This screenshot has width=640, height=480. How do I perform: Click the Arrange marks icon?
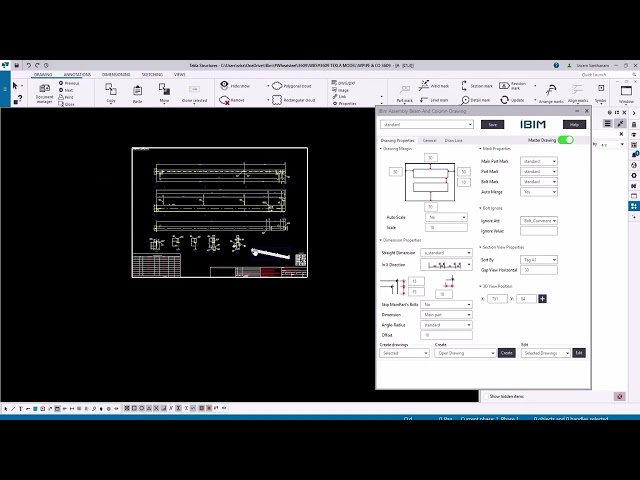coord(551,90)
